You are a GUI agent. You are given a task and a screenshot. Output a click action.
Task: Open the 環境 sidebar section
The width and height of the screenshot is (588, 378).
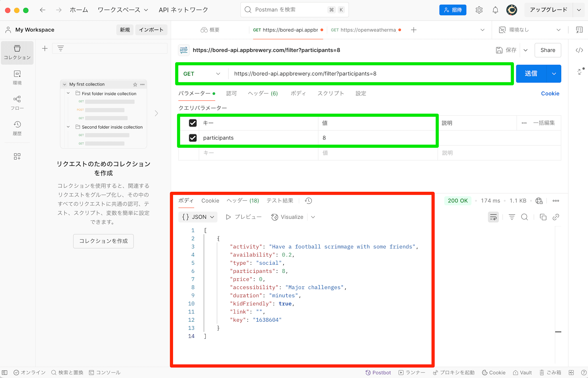click(17, 78)
